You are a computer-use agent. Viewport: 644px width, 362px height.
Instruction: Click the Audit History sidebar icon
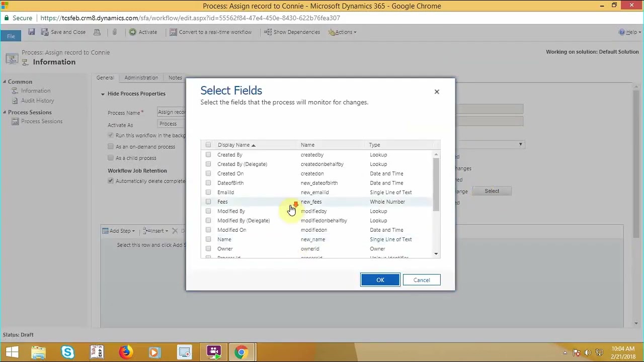16,101
